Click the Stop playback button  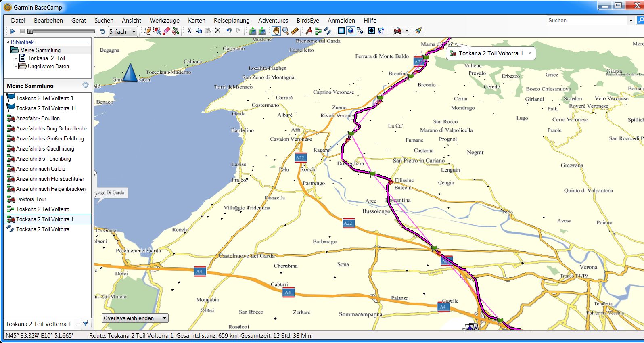(x=22, y=31)
